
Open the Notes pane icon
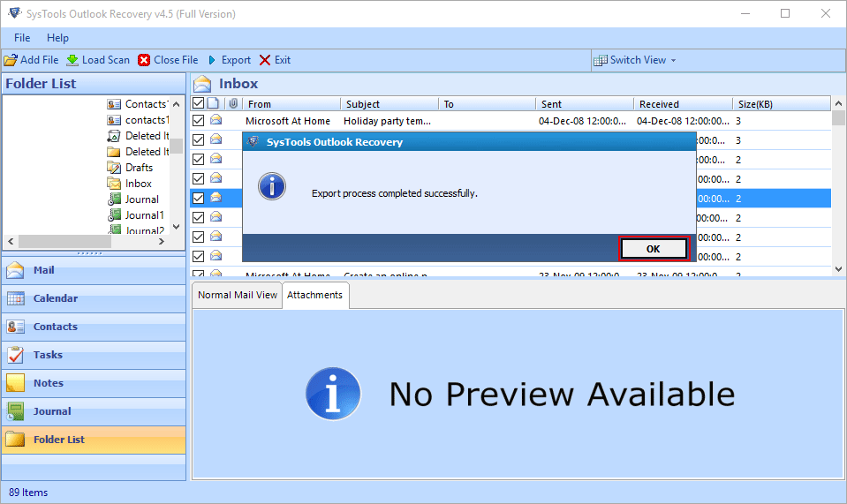click(15, 382)
